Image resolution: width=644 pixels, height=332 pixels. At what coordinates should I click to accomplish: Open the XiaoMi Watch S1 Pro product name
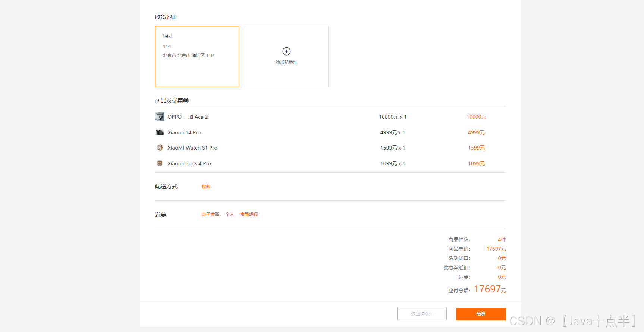coord(192,148)
